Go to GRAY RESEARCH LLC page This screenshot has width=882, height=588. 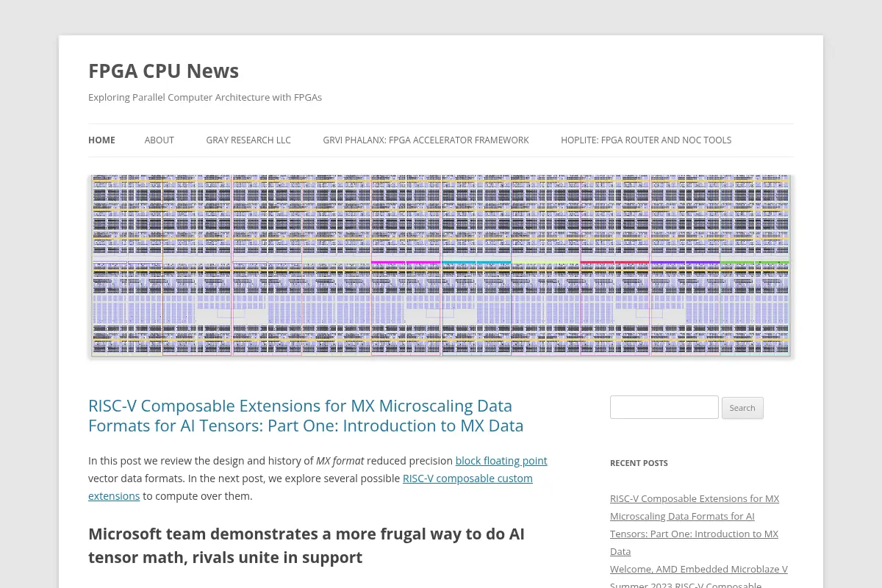(x=248, y=140)
